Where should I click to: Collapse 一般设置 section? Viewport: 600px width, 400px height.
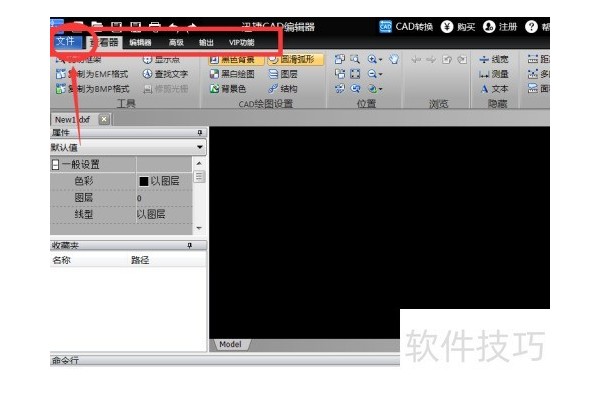(x=55, y=165)
